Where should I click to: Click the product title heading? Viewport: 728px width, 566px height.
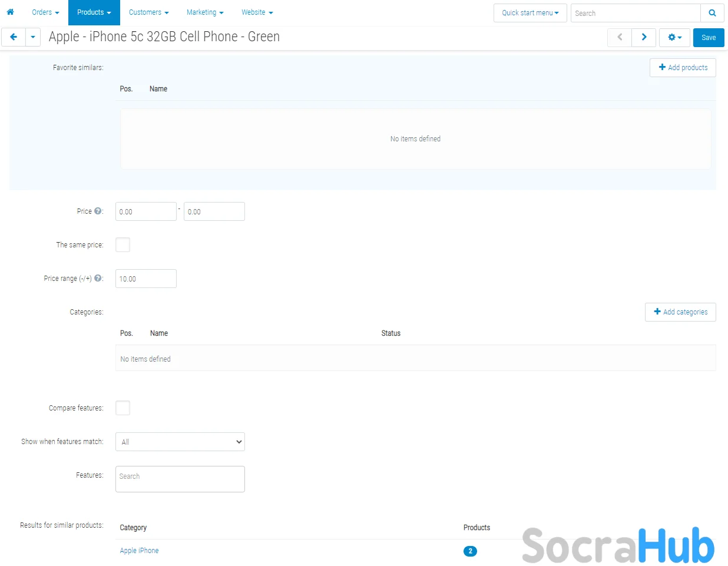164,37
